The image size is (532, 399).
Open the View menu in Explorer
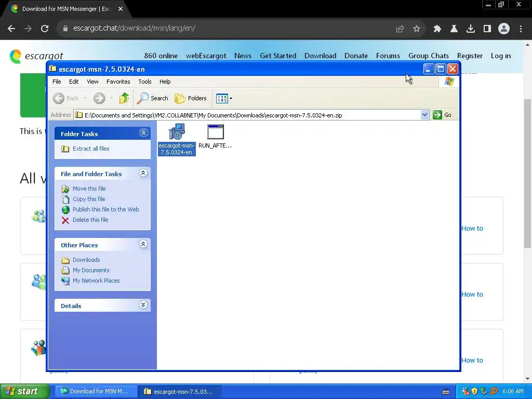pyautogui.click(x=92, y=82)
